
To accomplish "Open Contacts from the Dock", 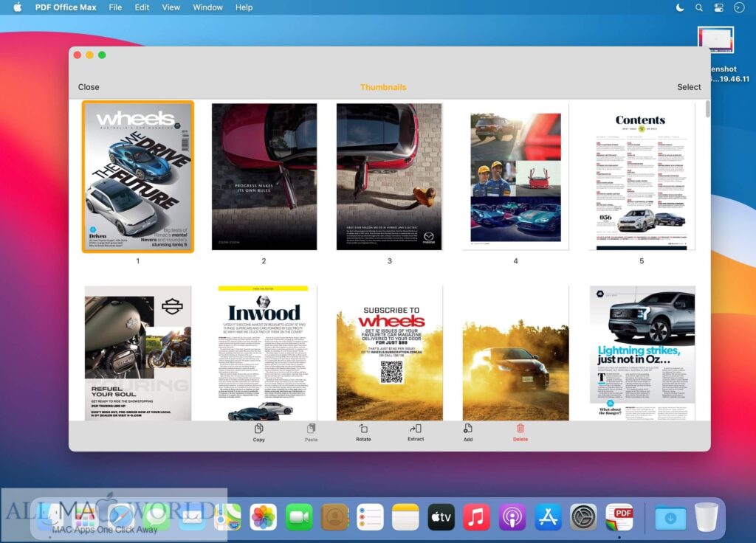I will 334,517.
